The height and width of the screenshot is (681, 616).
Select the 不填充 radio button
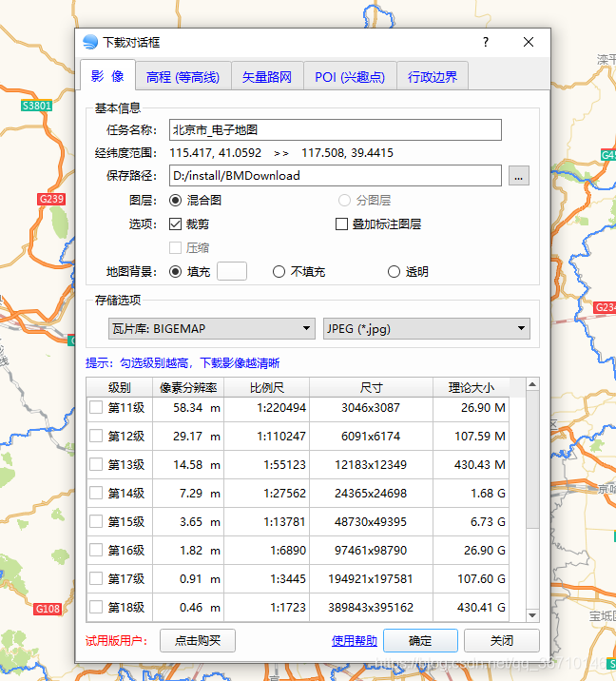(279, 272)
